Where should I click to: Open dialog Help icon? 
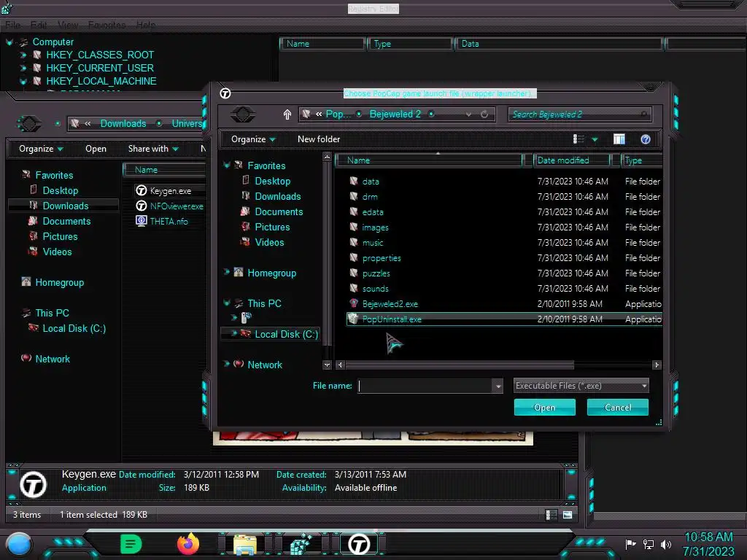645,139
